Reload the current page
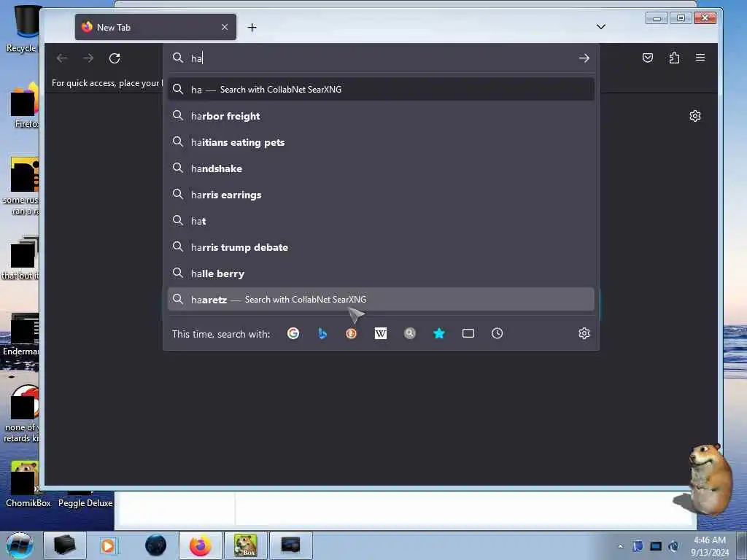The height and width of the screenshot is (560, 747). pyautogui.click(x=115, y=58)
